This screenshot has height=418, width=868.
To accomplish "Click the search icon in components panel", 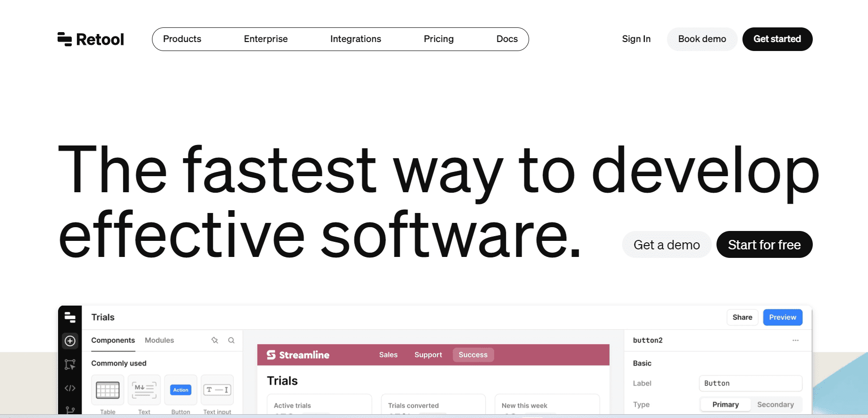I will [231, 340].
